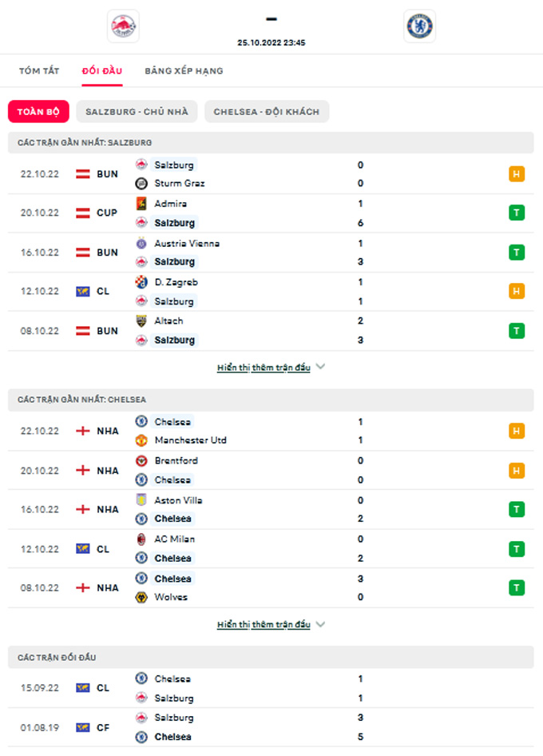
Task: Expand more Salzburg matches with chevron
Action: [320, 368]
